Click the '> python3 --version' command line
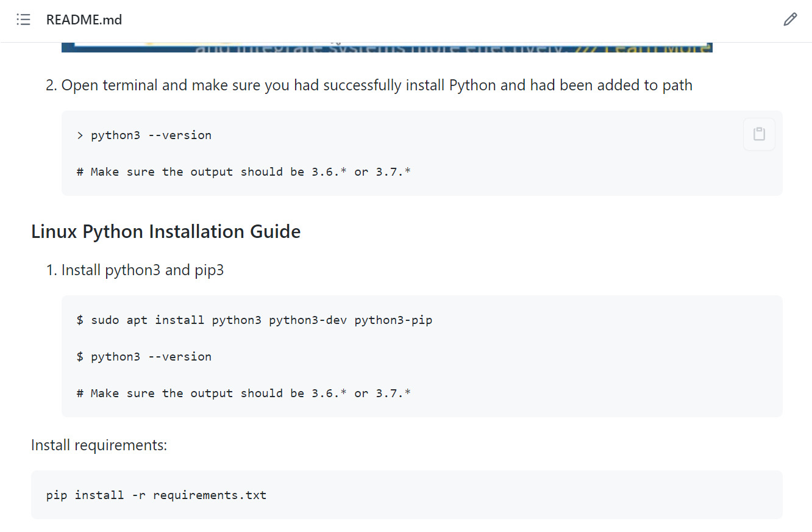 coord(144,135)
